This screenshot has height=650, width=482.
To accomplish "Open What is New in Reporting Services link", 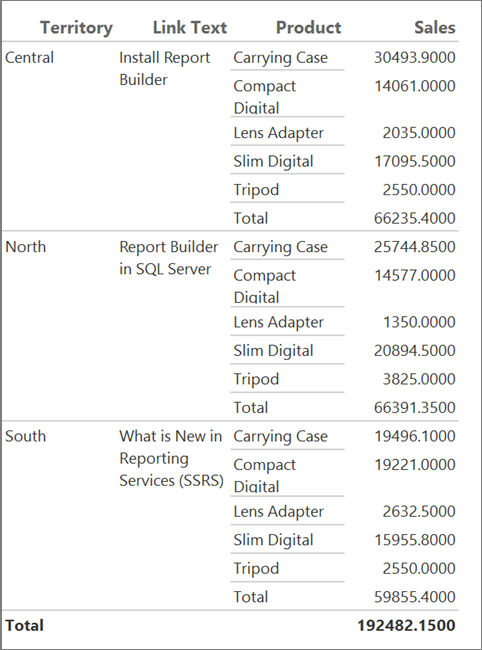I will (x=171, y=458).
